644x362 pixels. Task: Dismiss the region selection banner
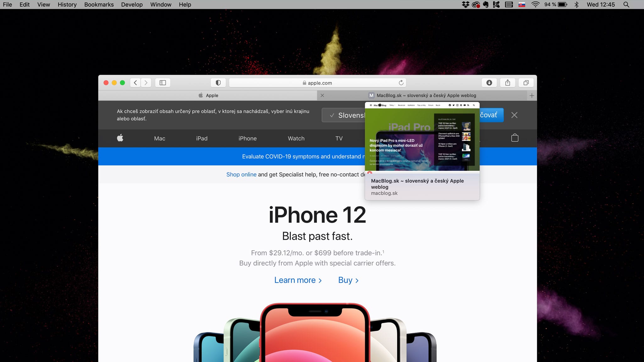pyautogui.click(x=514, y=115)
